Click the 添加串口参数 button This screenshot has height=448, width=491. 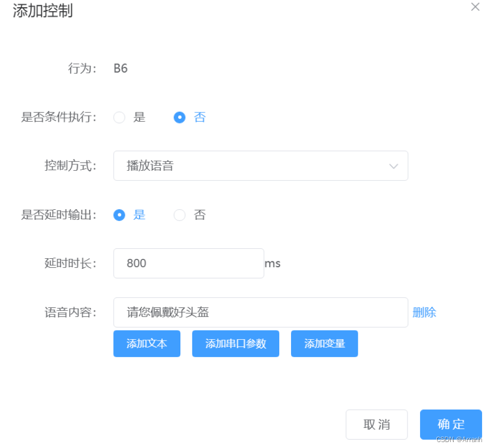tap(235, 343)
